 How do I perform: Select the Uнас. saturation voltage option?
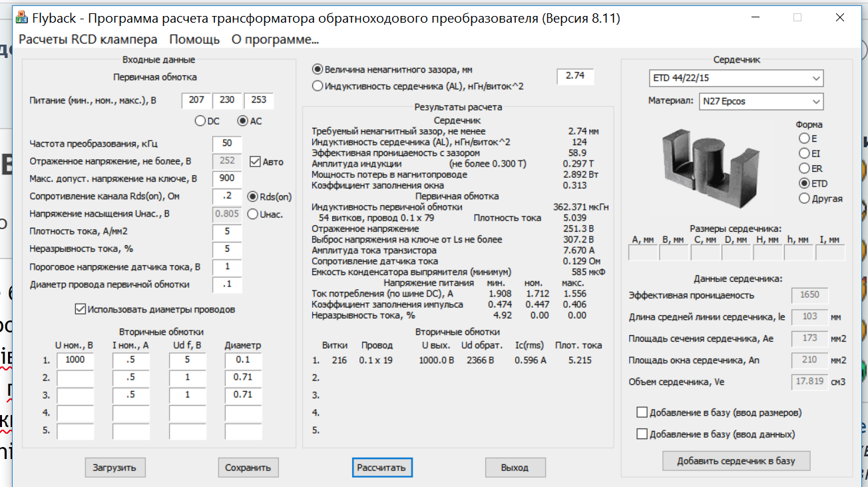253,214
